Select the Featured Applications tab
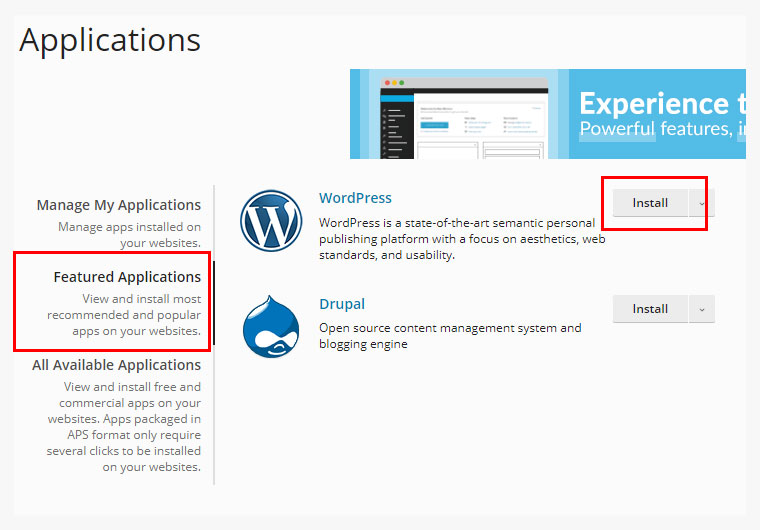 coord(127,277)
